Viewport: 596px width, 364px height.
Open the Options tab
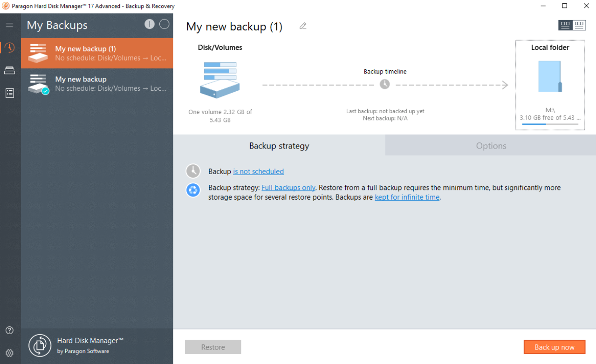(491, 146)
